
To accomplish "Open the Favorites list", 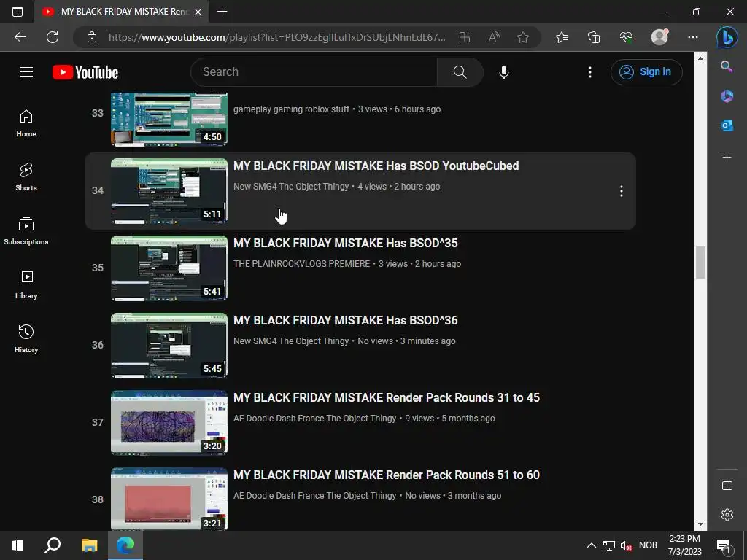I will coord(562,37).
